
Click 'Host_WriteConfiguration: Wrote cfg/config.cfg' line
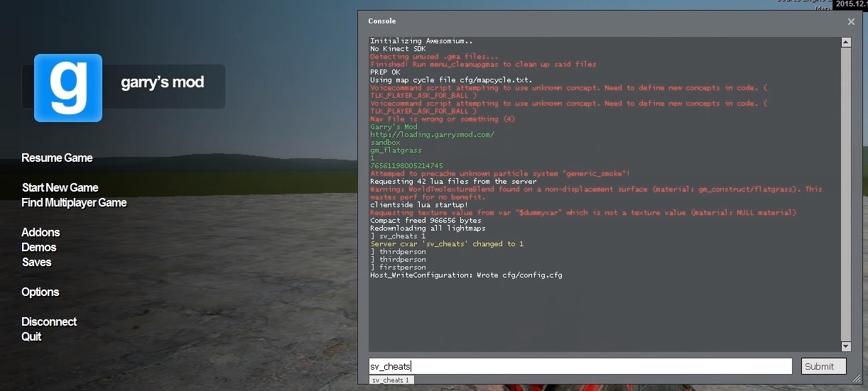466,275
